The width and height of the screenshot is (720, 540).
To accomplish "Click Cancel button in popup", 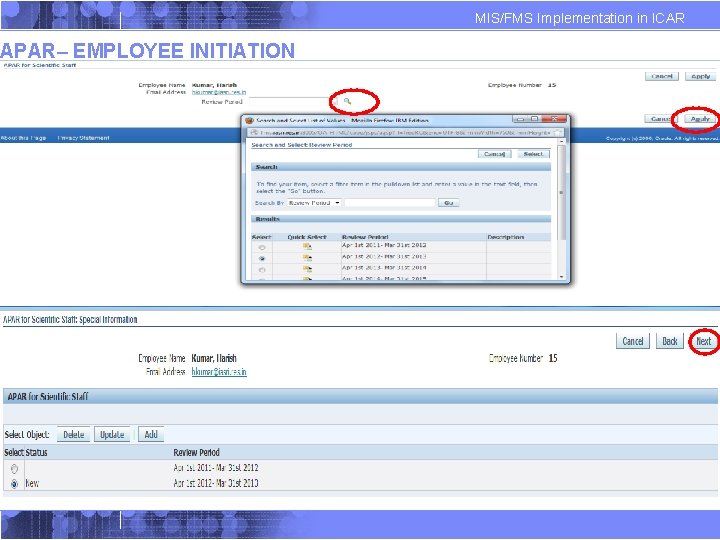I will pyautogui.click(x=495, y=154).
